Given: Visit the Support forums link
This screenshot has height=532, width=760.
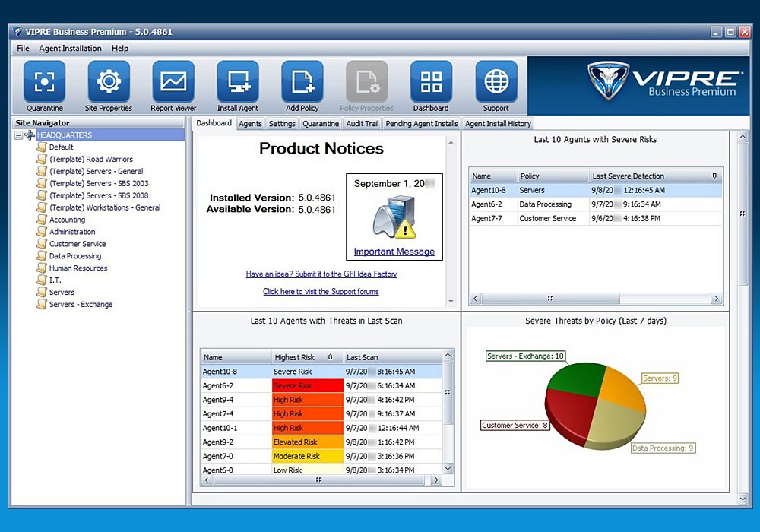Looking at the screenshot, I should coord(321,291).
